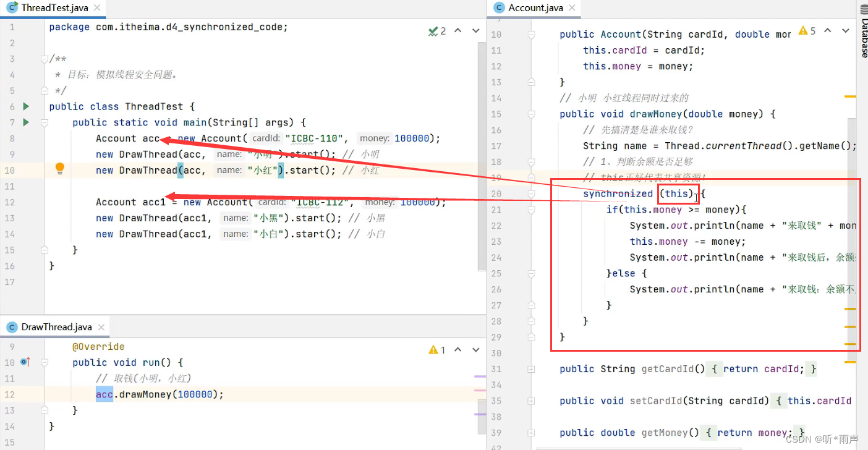The width and height of the screenshot is (868, 450).
Task: Switch to the DrawThread.java tab
Action: tap(56, 327)
